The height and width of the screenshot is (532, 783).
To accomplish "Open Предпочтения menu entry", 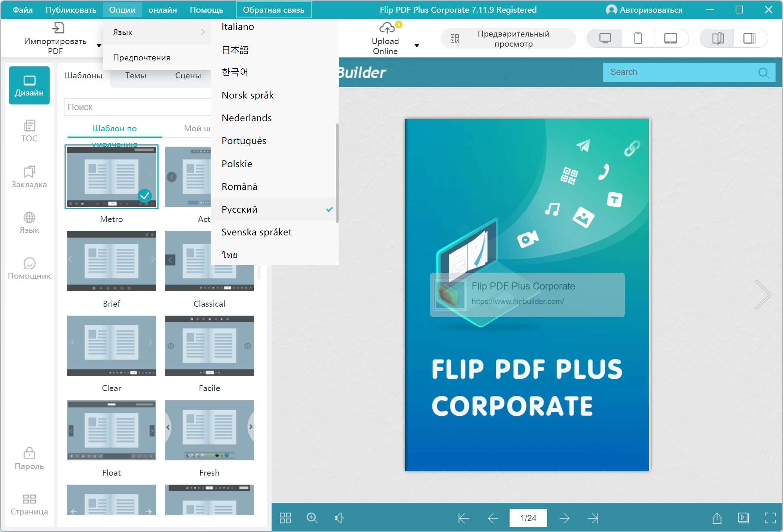I will tap(142, 57).
